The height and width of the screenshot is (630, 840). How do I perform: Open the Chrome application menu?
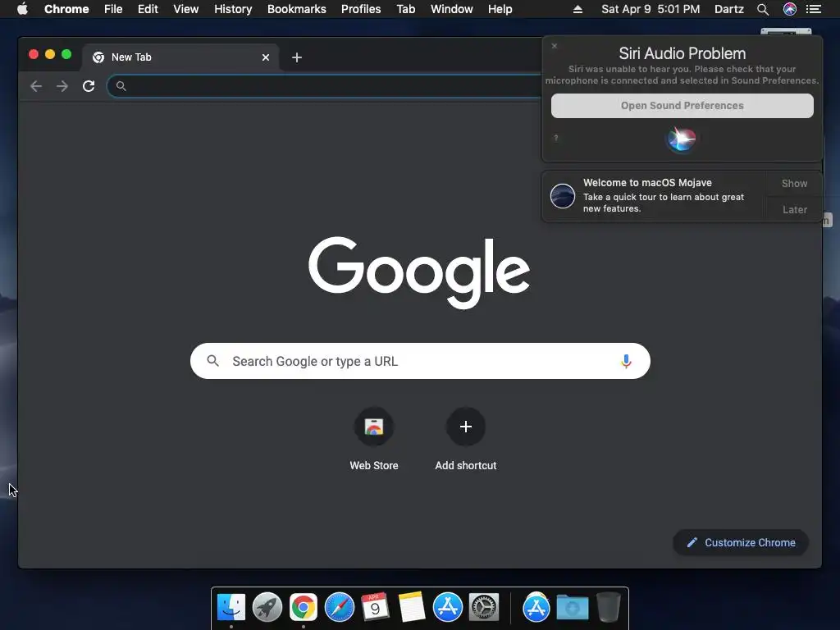pos(66,9)
